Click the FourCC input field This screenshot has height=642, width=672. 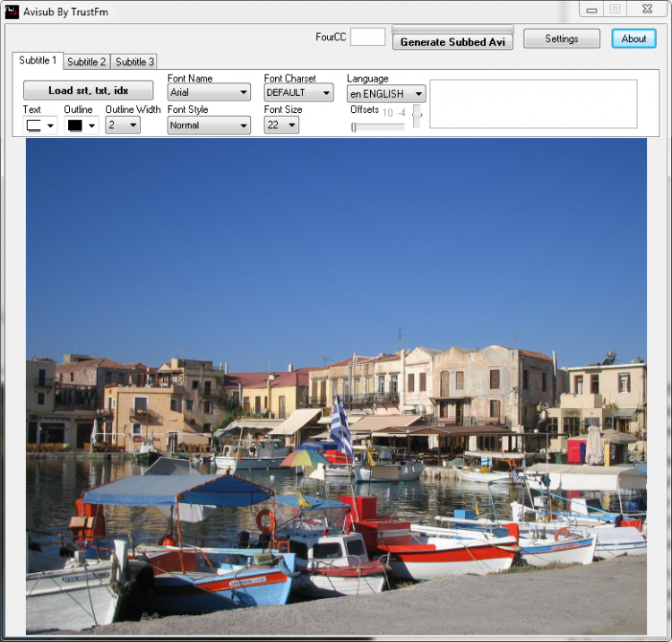pos(367,37)
